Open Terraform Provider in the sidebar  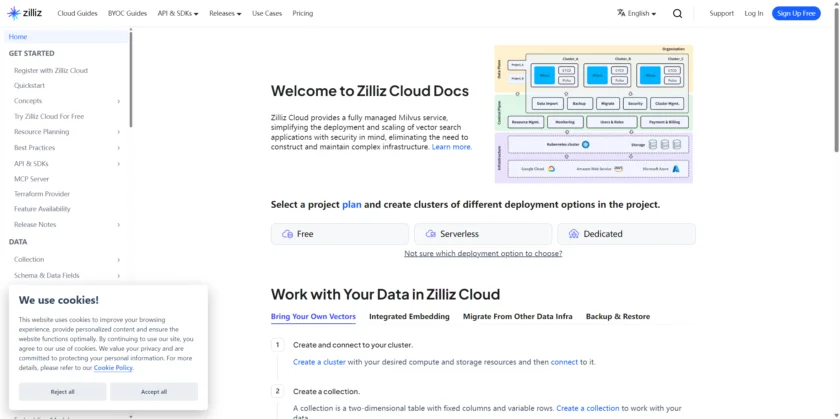pos(42,194)
